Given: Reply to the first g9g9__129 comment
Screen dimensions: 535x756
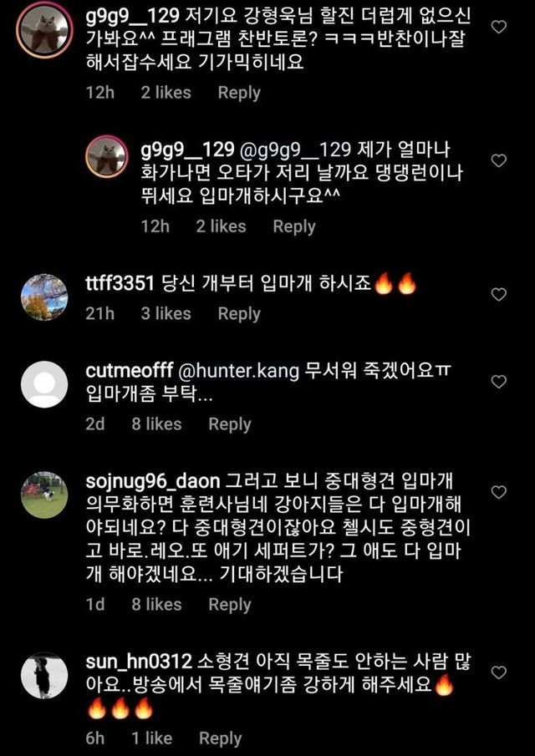Looking at the screenshot, I should [x=239, y=93].
